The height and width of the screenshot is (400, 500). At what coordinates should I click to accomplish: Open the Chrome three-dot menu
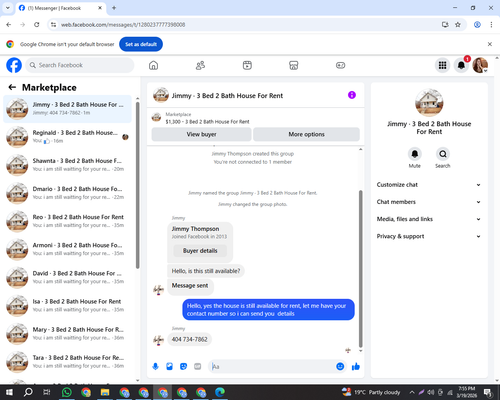(x=491, y=25)
